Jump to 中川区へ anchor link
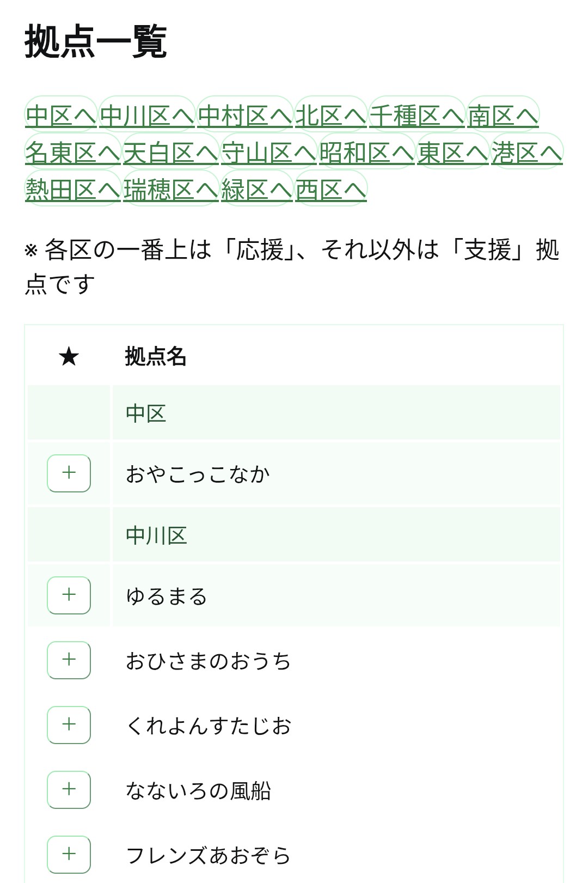The height and width of the screenshot is (883, 588). click(x=147, y=115)
